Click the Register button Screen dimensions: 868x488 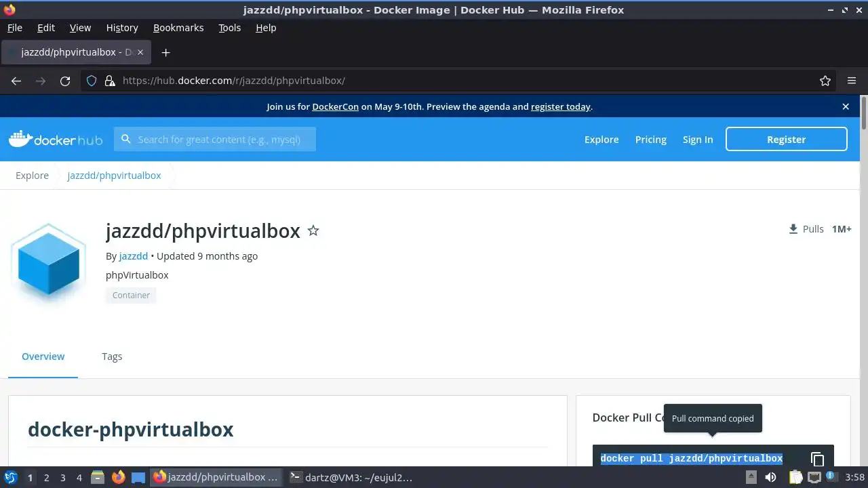786,139
